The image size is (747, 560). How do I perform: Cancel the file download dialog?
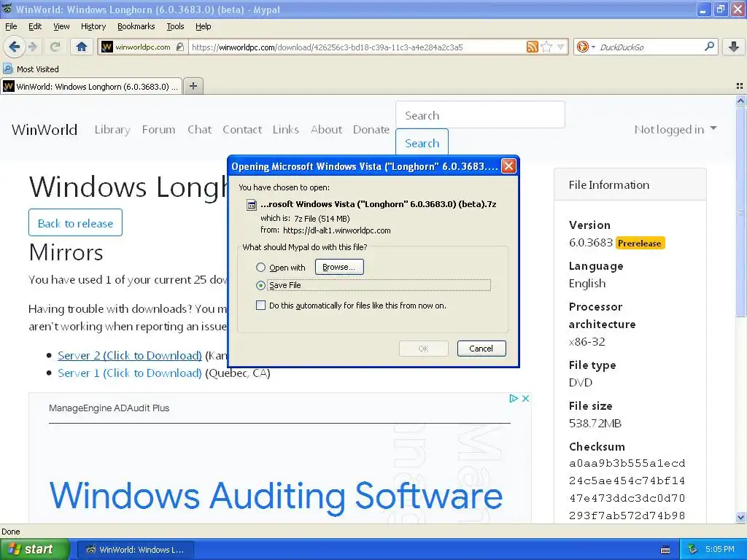481,349
